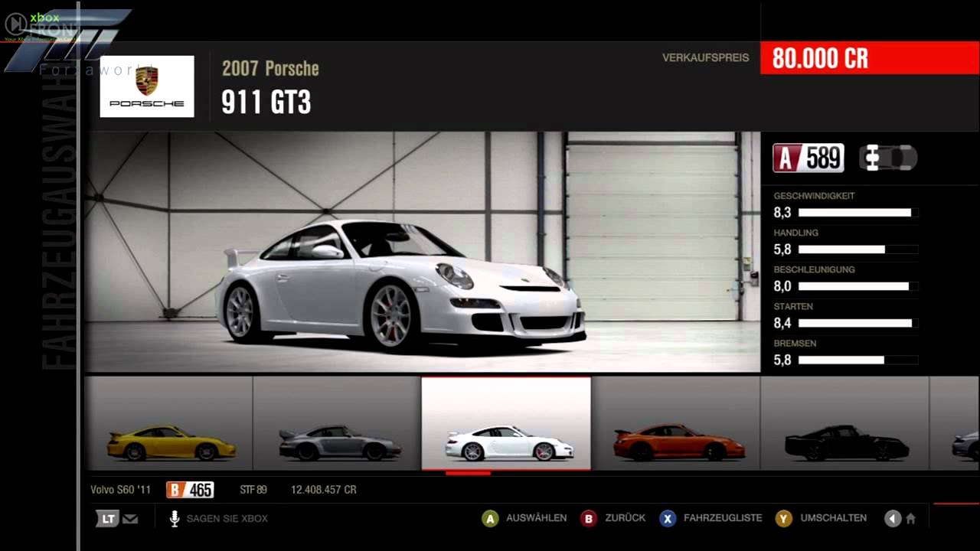
Task: Select the yellow Porsche thumbnail
Action: (168, 423)
